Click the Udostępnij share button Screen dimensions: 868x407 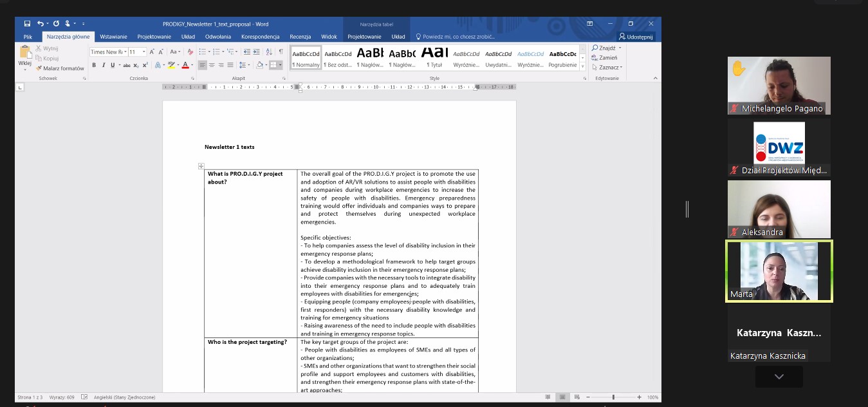click(x=635, y=37)
